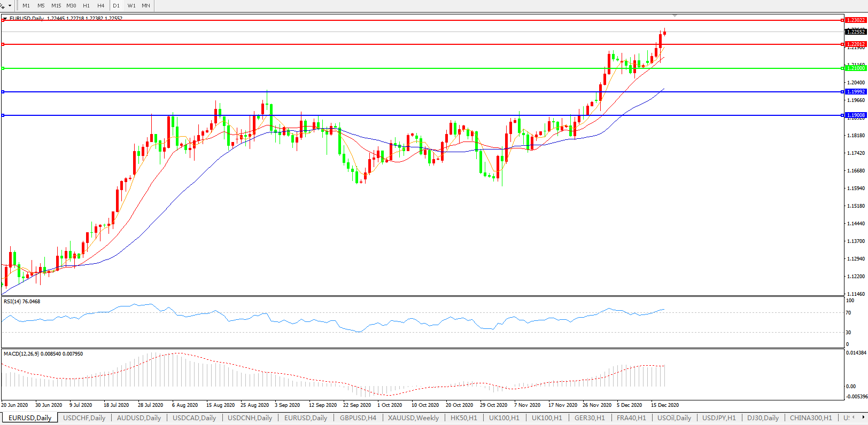The image size is (868, 425).
Task: Click the red 1.22012 line left handle
Action: point(3,44)
